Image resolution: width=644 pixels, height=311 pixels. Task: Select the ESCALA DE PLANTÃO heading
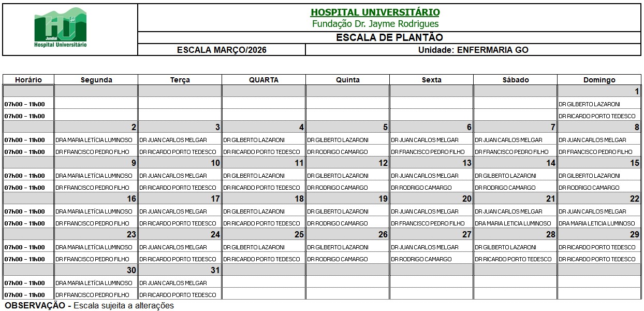[x=389, y=38]
